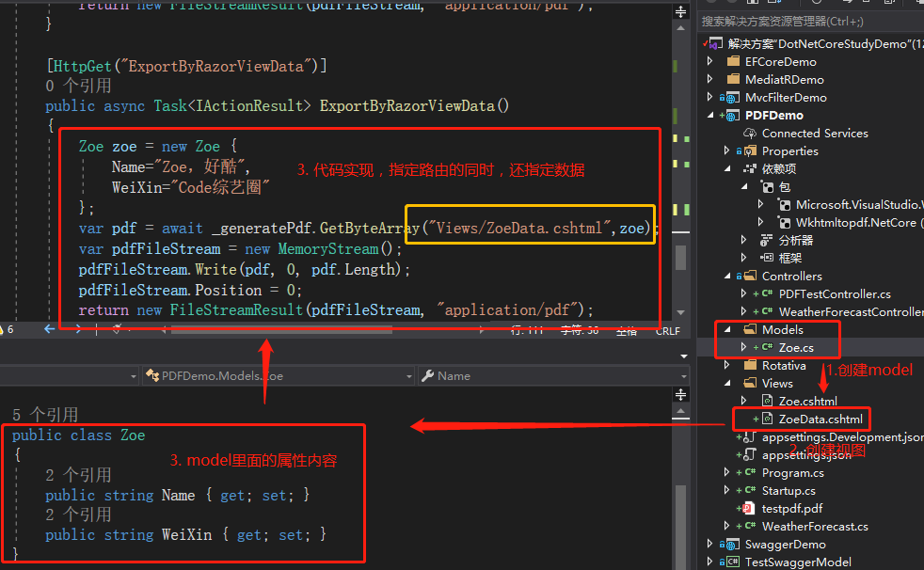Open Program.cs file

coord(792,473)
